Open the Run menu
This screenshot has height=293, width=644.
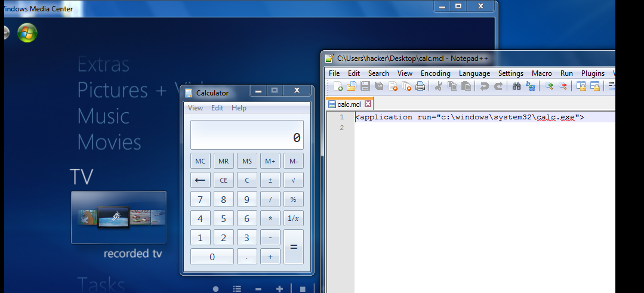(566, 73)
